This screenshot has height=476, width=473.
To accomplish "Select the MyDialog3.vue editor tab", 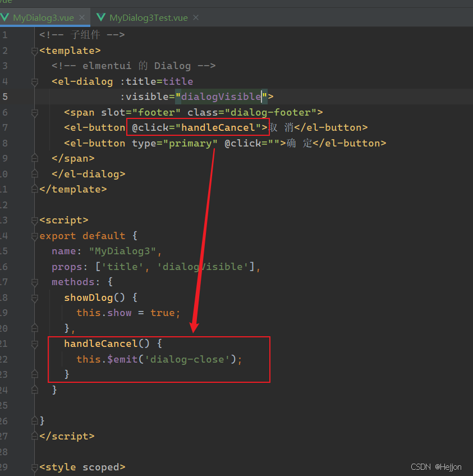I will [x=43, y=17].
